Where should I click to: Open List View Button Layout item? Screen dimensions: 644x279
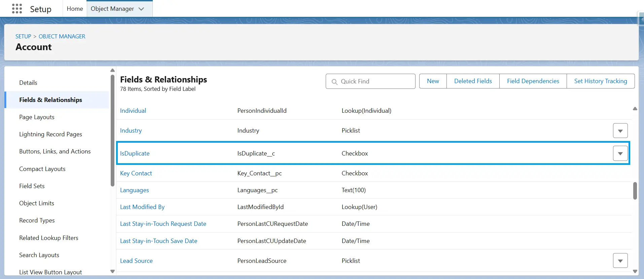tap(50, 272)
